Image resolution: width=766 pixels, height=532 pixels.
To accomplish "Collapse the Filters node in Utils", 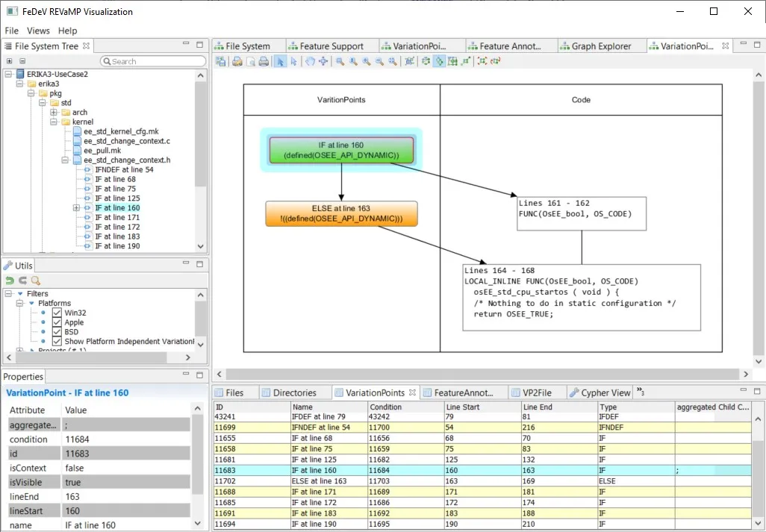I will [x=8, y=294].
